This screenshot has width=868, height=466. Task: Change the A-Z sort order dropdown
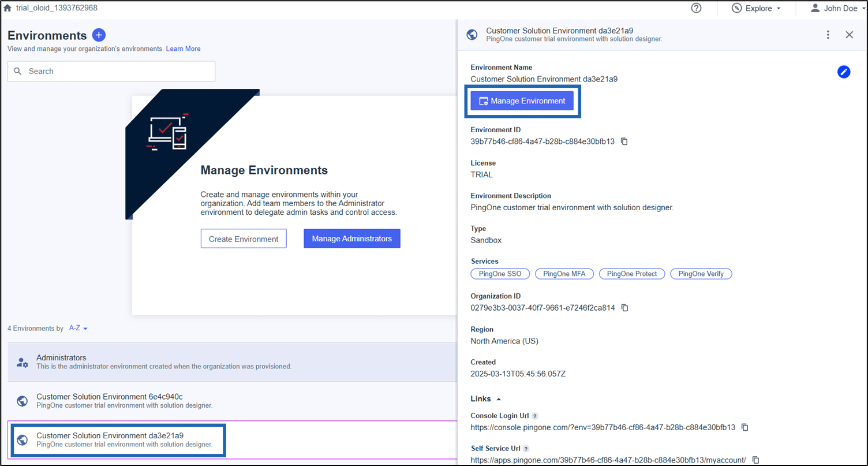tap(78, 328)
